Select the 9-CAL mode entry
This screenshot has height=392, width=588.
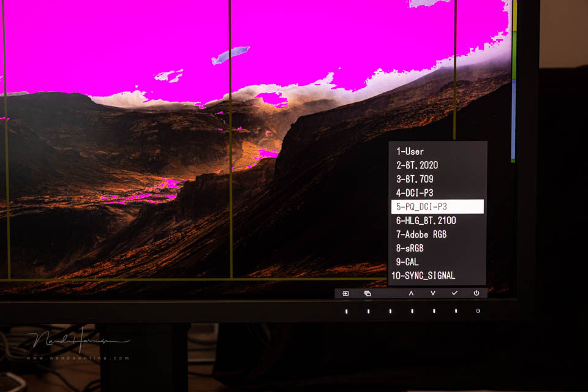pyautogui.click(x=407, y=262)
